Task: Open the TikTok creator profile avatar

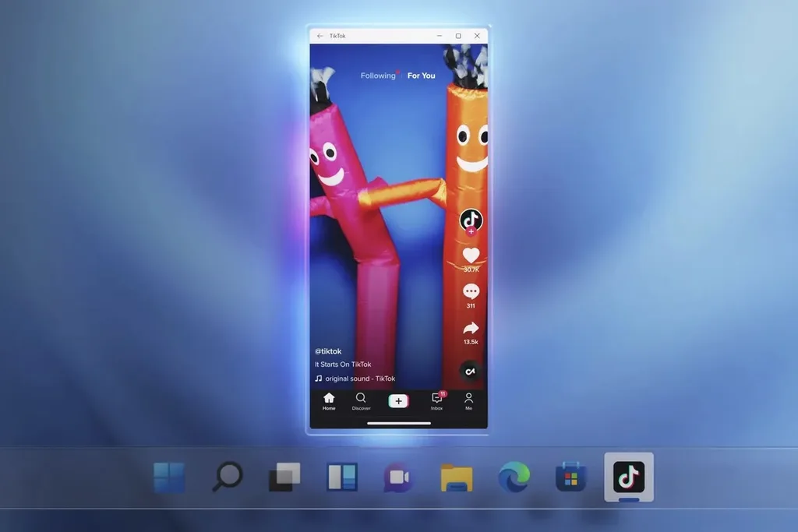Action: 471,219
